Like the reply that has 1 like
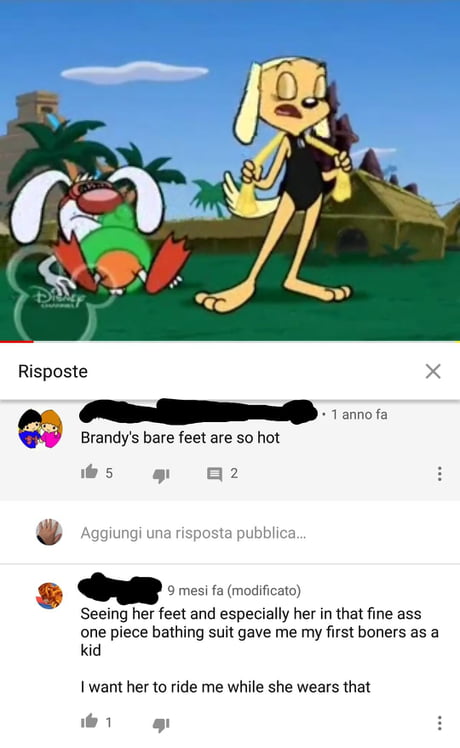Screen dimensions: 460x748 coord(89,721)
